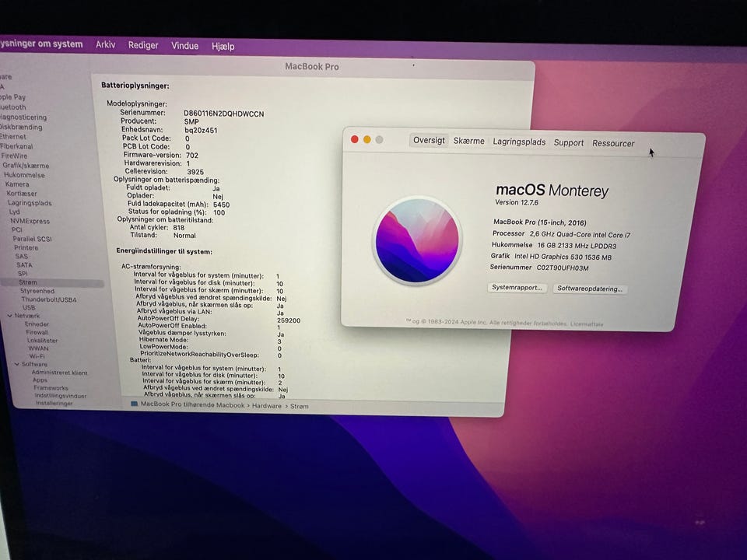Select Thunderbolt/USB4 in the sidebar
The image size is (747, 560).
(x=48, y=299)
